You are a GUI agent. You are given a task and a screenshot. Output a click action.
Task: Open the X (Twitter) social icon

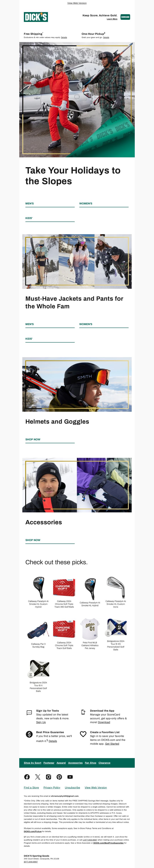tap(38, 777)
